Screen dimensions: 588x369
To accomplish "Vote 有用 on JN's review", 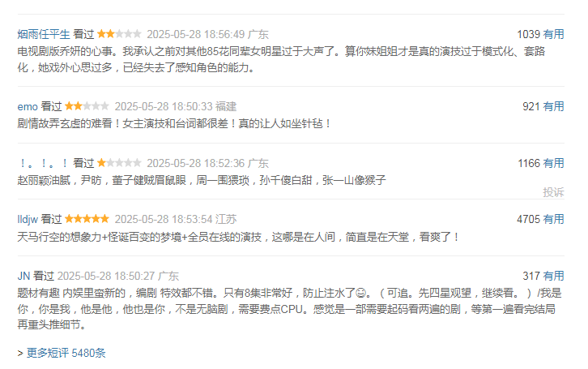I will 553,276.
